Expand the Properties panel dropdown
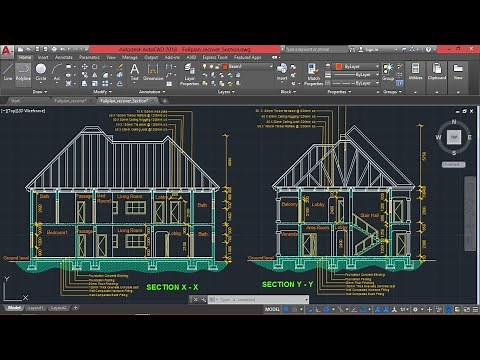Viewport: 480px width, 360px height. 339,92
